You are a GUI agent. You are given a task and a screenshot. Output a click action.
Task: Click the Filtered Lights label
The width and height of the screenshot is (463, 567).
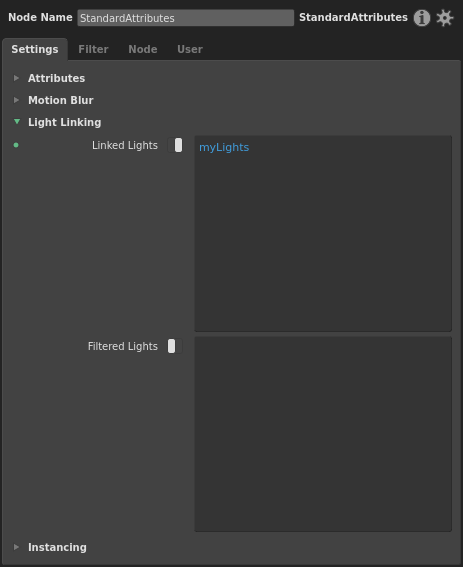tap(123, 346)
